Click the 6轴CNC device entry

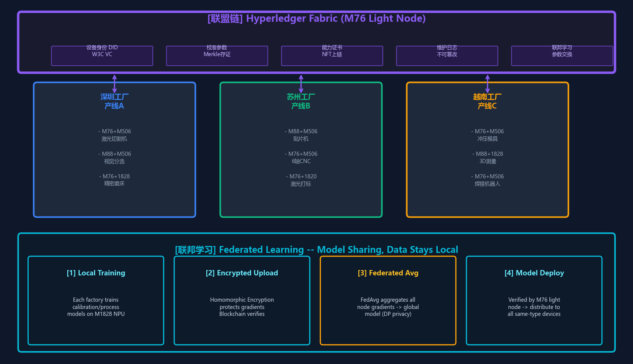pyautogui.click(x=301, y=158)
